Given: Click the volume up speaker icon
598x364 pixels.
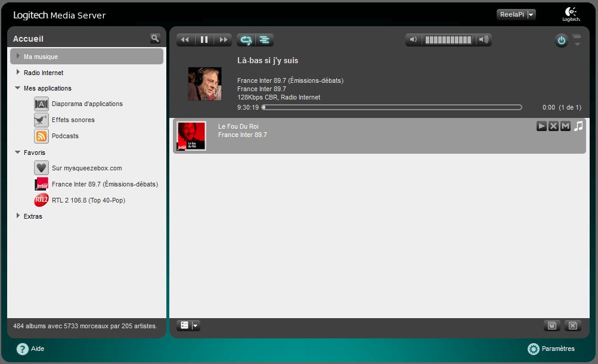Looking at the screenshot, I should pos(484,40).
